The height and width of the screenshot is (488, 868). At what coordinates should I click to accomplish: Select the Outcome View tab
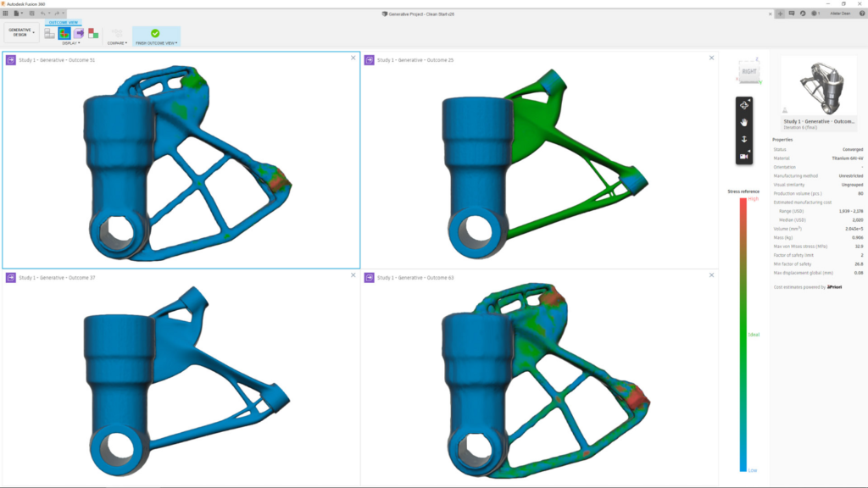pos(65,22)
